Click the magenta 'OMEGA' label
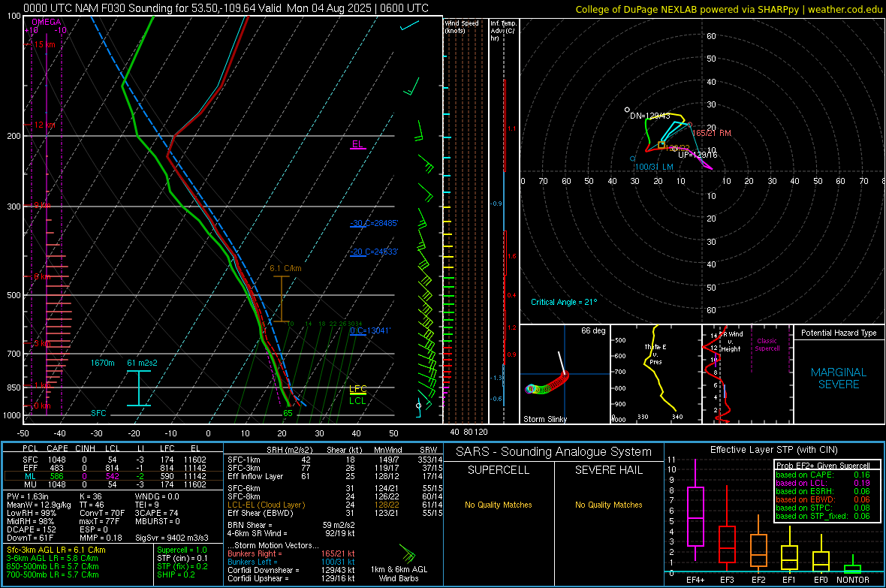Viewport: 886px width, 588px height. pyautogui.click(x=47, y=22)
